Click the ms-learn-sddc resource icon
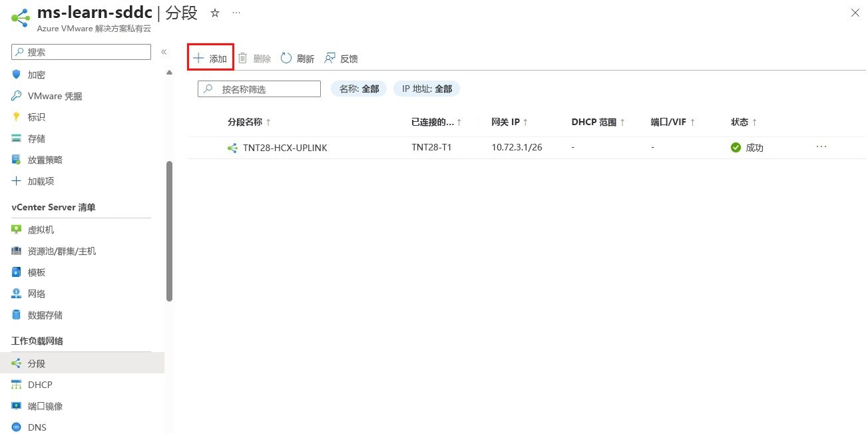This screenshot has height=434, width=868. click(21, 18)
